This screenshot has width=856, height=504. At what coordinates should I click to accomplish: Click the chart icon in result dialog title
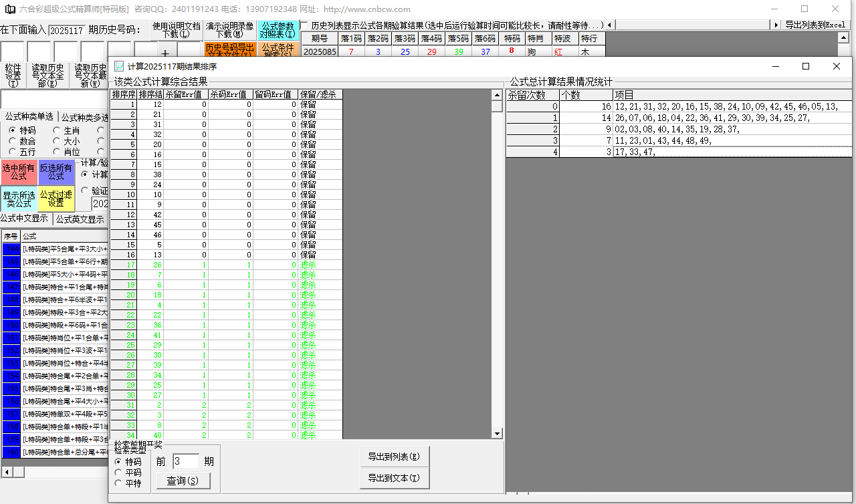point(119,66)
